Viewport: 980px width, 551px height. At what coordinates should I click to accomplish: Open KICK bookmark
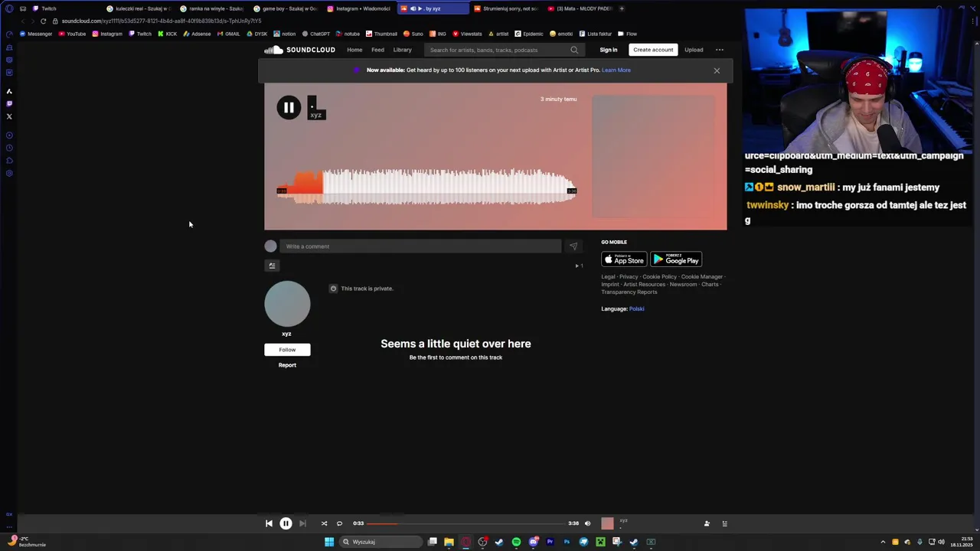(x=167, y=34)
